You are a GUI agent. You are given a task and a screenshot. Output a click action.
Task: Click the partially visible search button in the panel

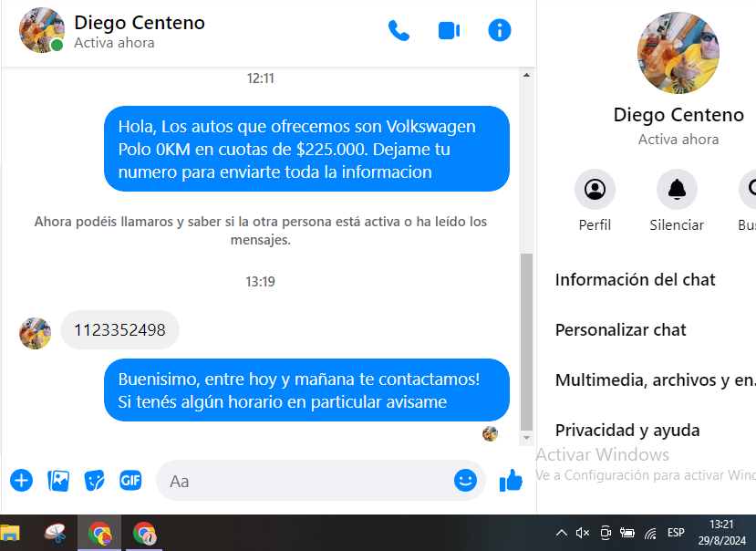[747, 201]
